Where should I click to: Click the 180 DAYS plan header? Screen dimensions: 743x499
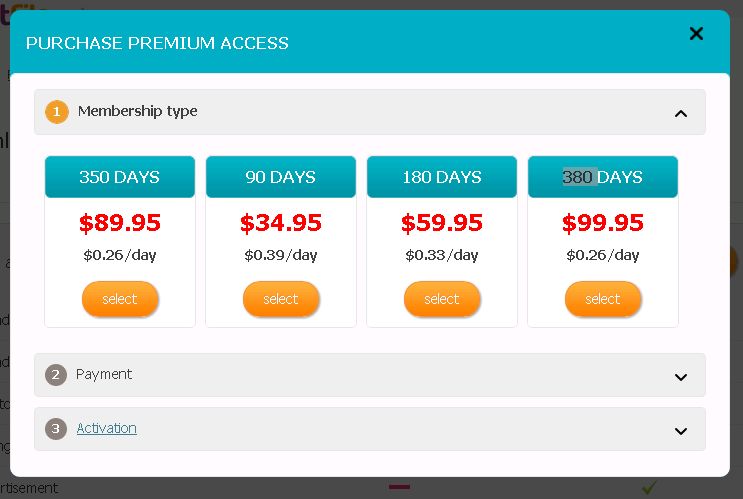coord(442,177)
